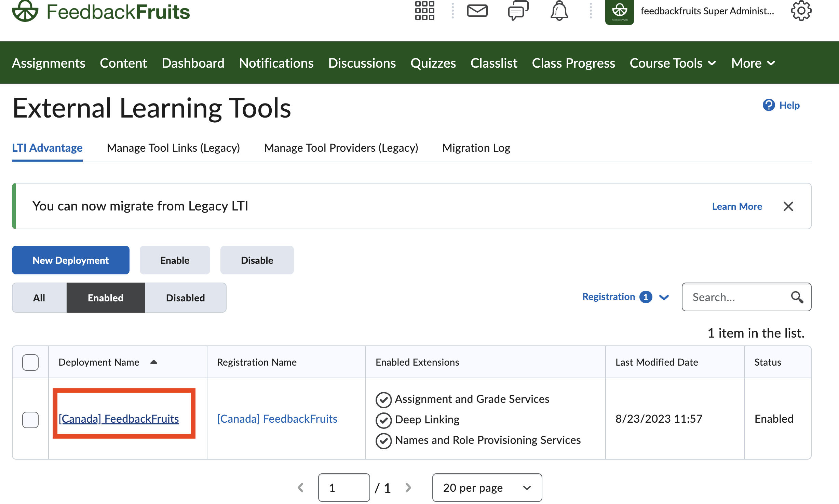Viewport: 839px width, 504px height.
Task: Check the [Canada] FeedbackFruits row checkbox
Action: pyautogui.click(x=30, y=419)
